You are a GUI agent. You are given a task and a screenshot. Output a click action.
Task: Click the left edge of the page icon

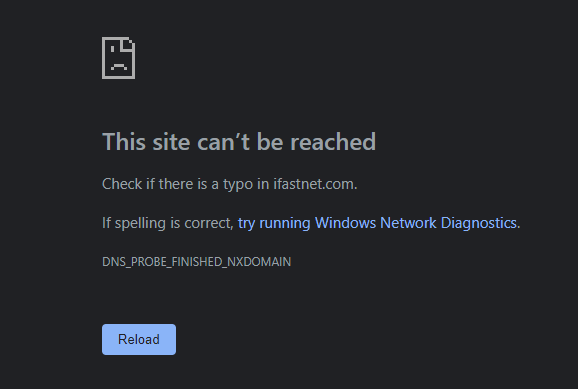103,58
